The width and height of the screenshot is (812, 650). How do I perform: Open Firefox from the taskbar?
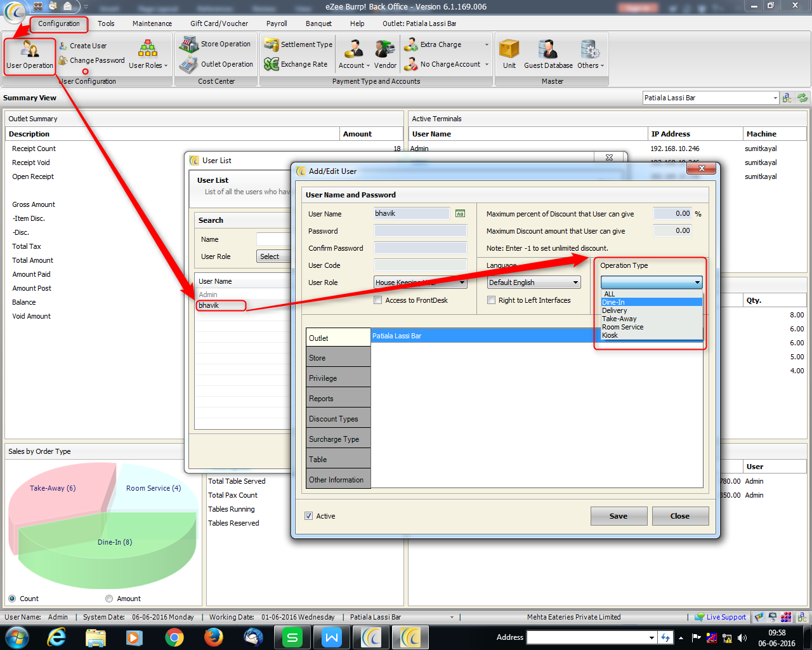coord(213,637)
